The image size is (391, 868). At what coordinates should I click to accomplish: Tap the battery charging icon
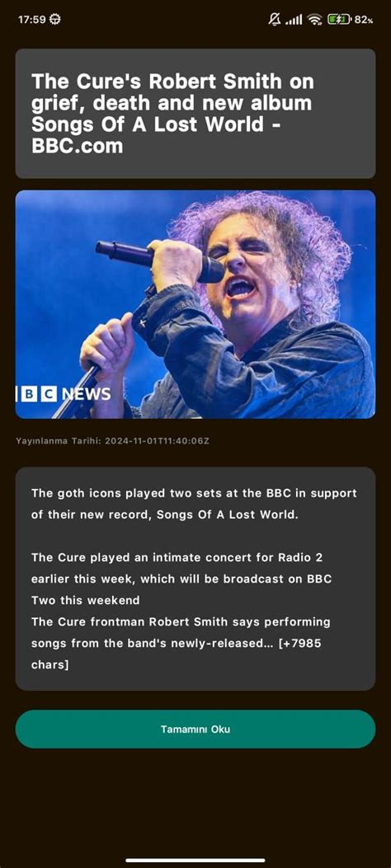339,20
